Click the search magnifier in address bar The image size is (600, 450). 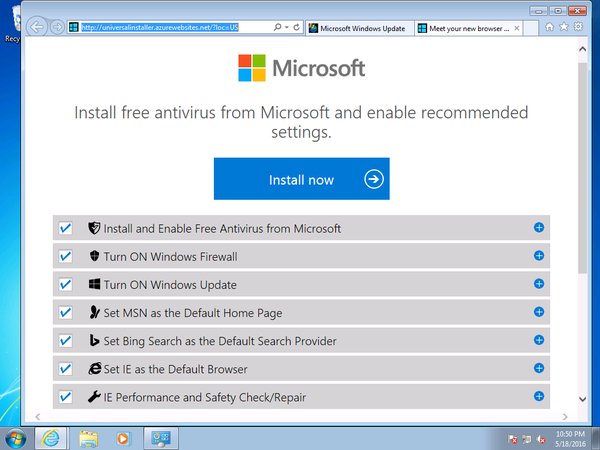click(277, 27)
